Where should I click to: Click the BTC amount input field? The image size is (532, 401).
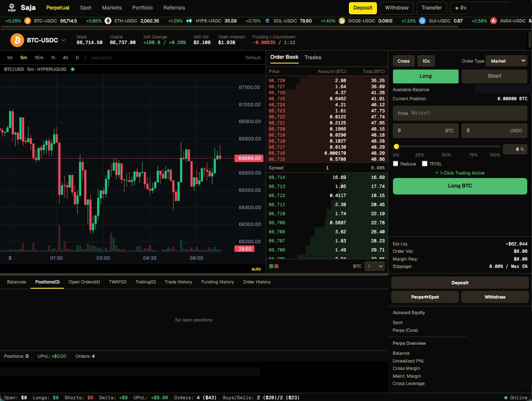click(425, 130)
